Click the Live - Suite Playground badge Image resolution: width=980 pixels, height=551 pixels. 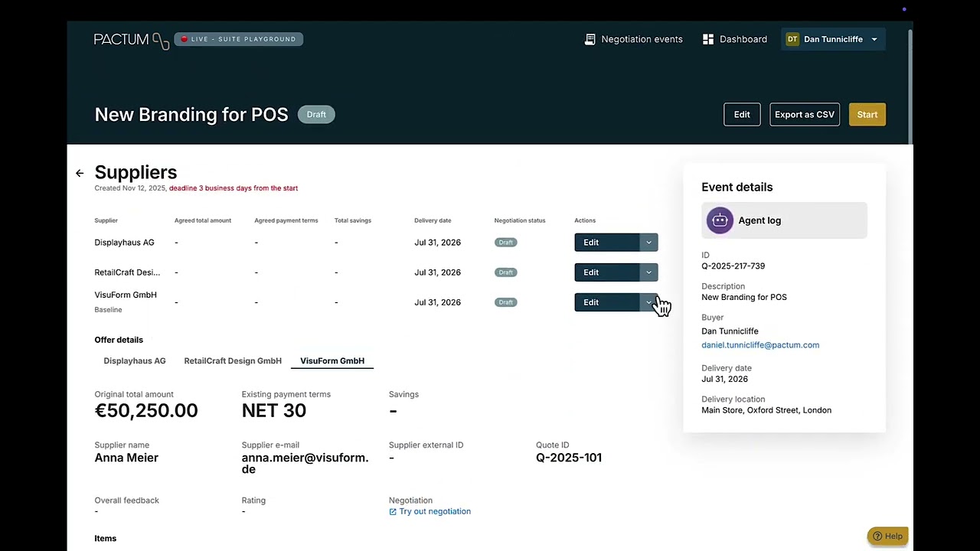click(239, 39)
